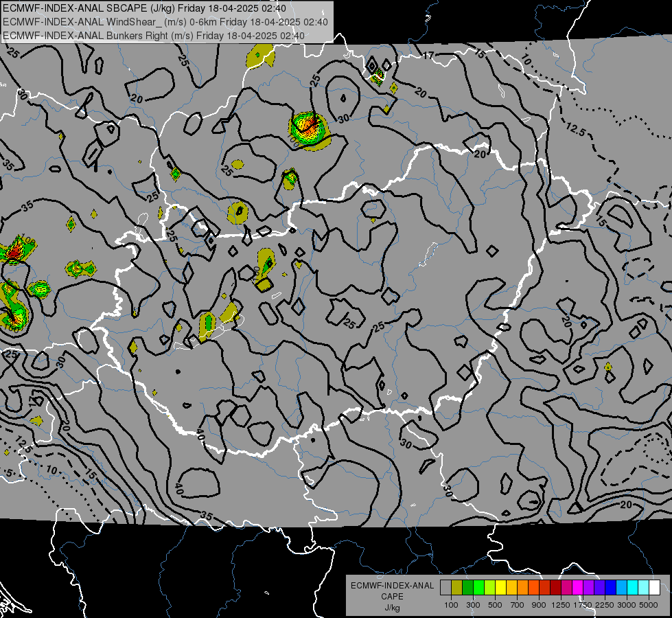
Task: Select the pure blue swatch after 2250
Action: pos(611,588)
